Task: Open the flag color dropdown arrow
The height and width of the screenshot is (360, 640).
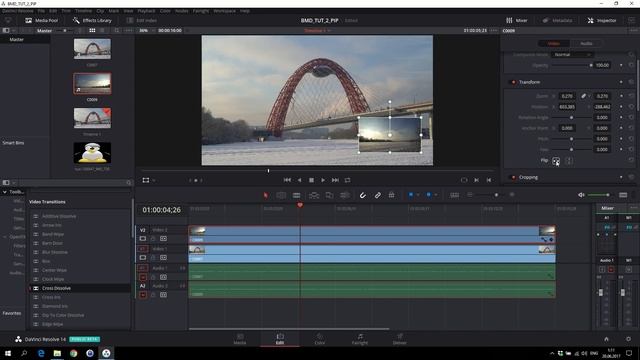Action: click(418, 195)
